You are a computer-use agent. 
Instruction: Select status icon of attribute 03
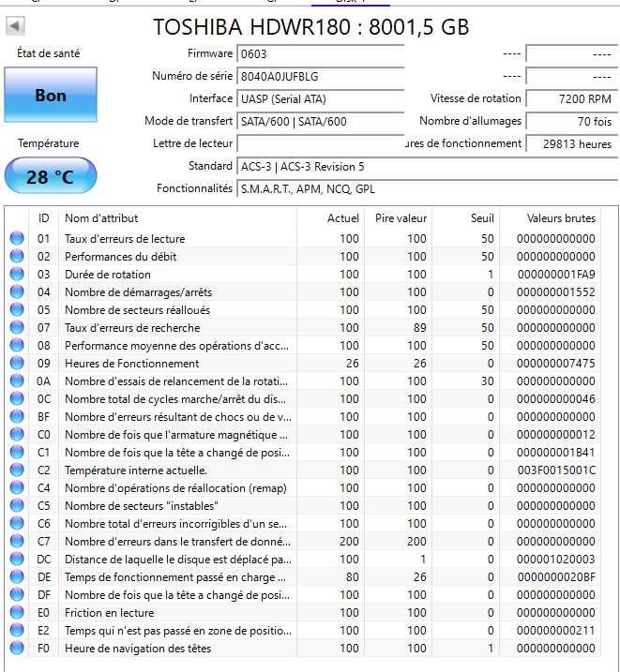tap(17, 274)
